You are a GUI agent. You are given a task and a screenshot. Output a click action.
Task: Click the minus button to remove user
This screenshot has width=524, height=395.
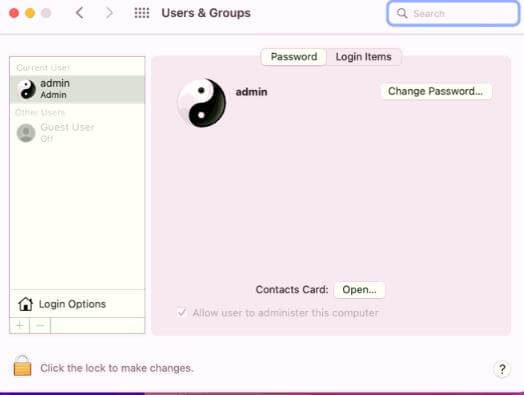[40, 325]
